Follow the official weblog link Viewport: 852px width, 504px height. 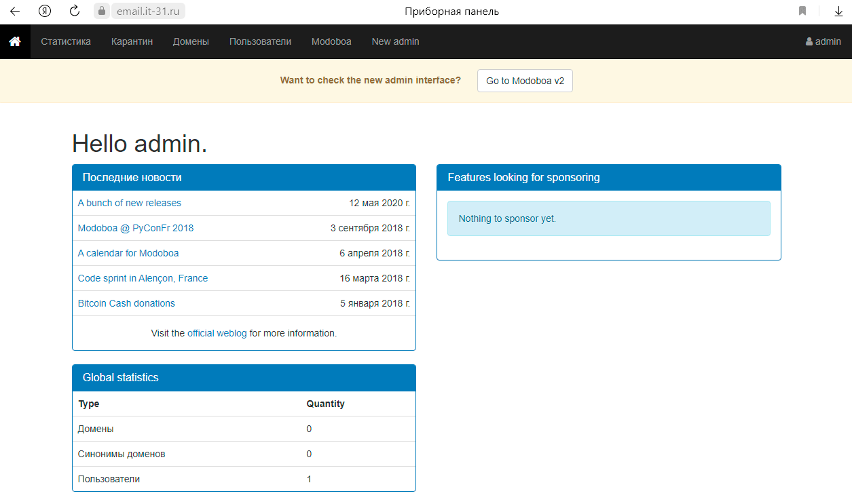click(217, 333)
